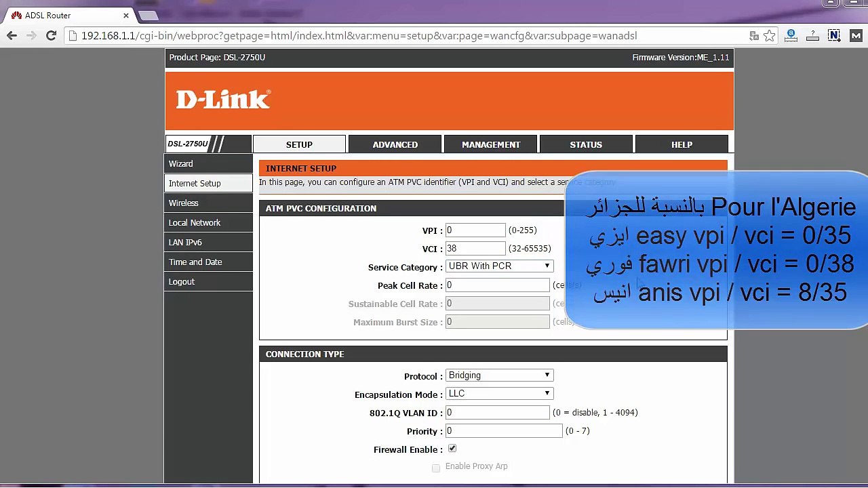Viewport: 868px width, 488px height.
Task: Click the D-Link logo
Action: (x=223, y=100)
